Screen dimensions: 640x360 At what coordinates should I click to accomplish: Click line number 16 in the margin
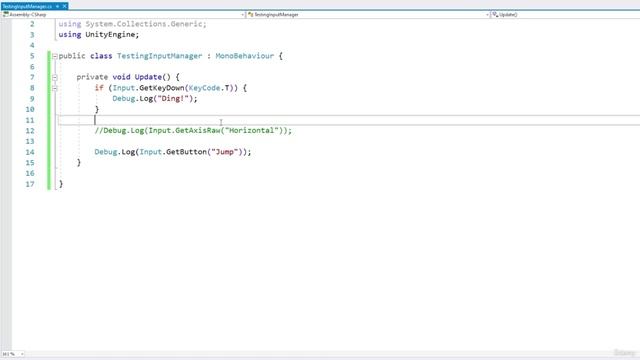(30, 173)
